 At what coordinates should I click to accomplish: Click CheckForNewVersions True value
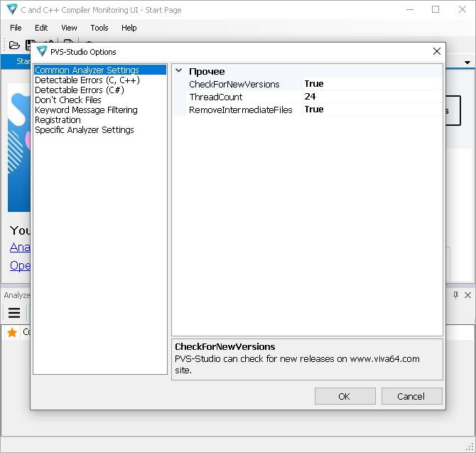[x=372, y=84]
